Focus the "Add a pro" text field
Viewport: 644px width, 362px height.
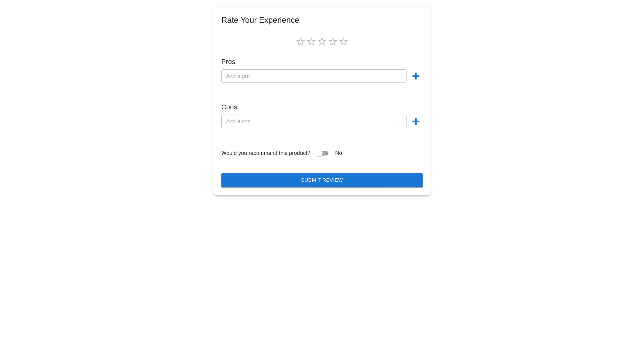314,76
